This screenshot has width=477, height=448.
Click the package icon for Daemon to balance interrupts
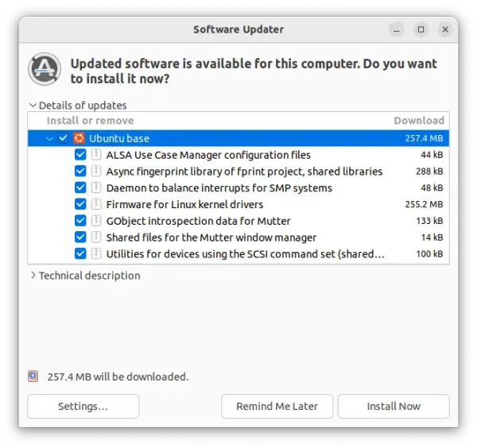tap(96, 187)
